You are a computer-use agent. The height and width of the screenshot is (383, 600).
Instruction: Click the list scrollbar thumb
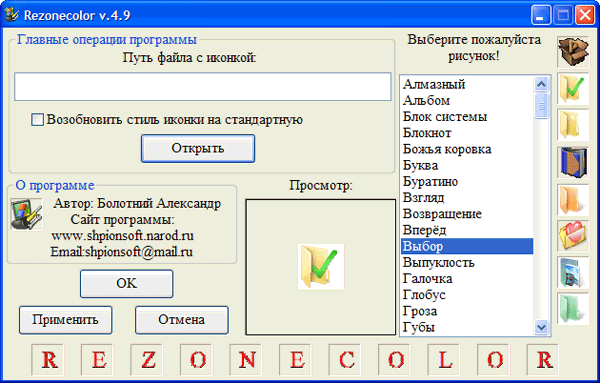[x=541, y=106]
